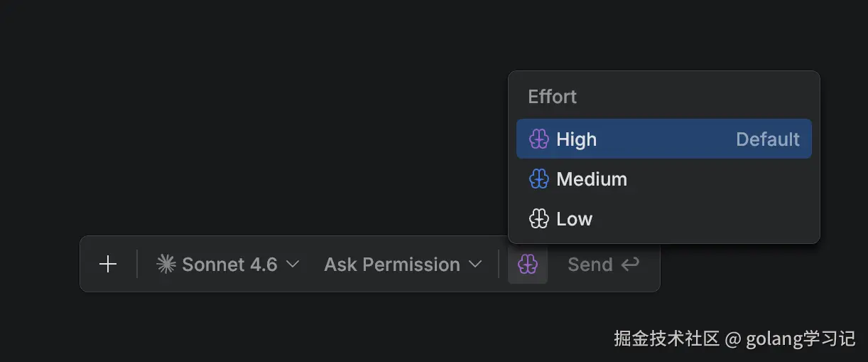868x362 pixels.
Task: Expand the chevron next to Sonnet 4.6
Action: point(293,265)
